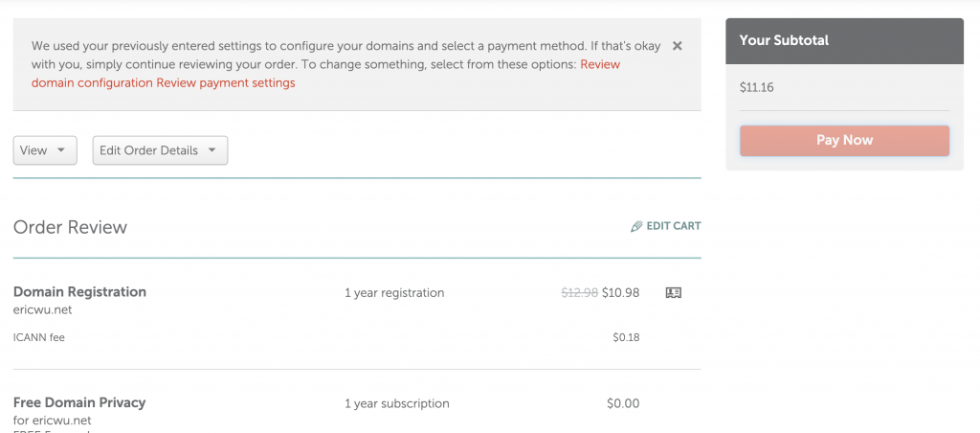The width and height of the screenshot is (980, 433).
Task: Open the View dropdown
Action: pyautogui.click(x=45, y=150)
